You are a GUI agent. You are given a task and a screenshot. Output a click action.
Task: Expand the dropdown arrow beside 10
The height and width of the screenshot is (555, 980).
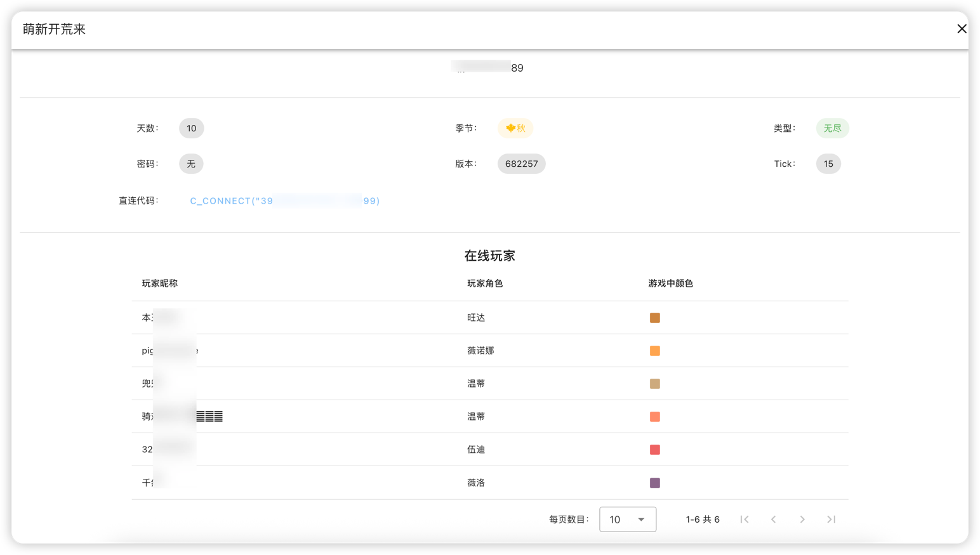pyautogui.click(x=640, y=519)
